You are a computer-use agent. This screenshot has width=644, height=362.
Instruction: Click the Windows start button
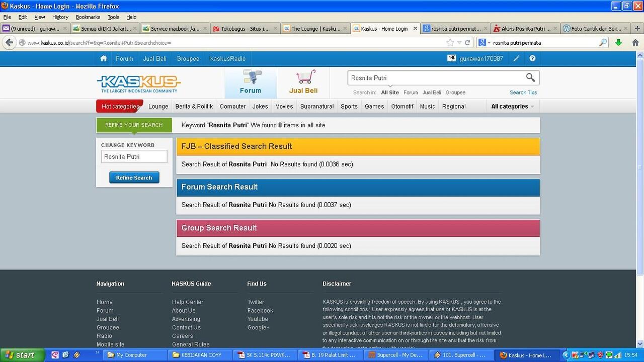pyautogui.click(x=23, y=355)
